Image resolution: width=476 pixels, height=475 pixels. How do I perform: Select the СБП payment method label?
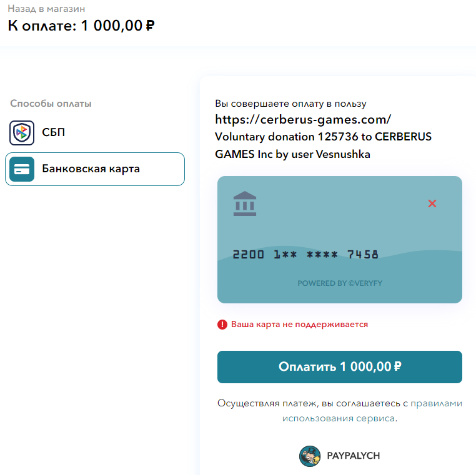click(x=54, y=133)
